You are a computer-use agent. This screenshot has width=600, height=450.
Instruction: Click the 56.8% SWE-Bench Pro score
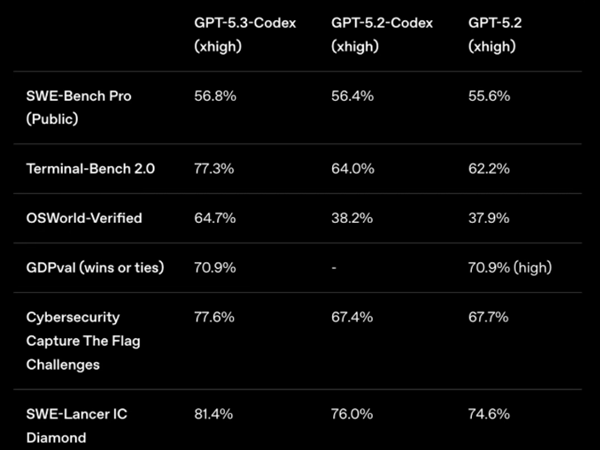[214, 97]
